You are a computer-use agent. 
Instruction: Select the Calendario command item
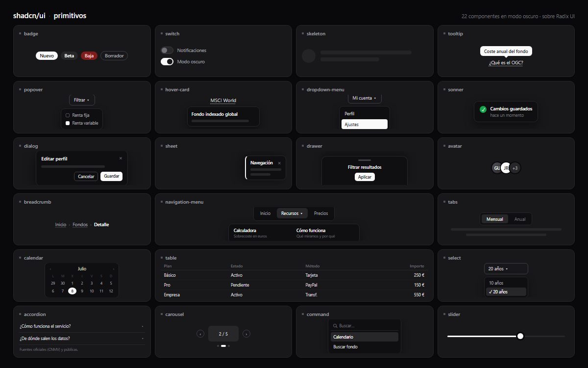365,337
